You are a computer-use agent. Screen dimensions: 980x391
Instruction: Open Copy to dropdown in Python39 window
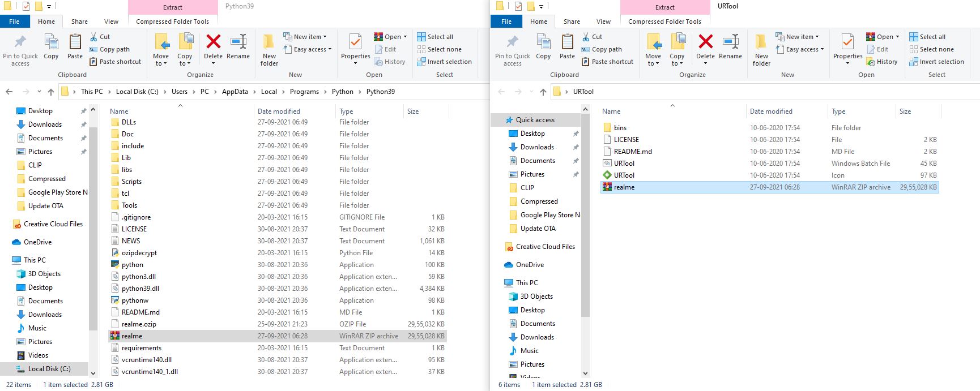point(185,60)
